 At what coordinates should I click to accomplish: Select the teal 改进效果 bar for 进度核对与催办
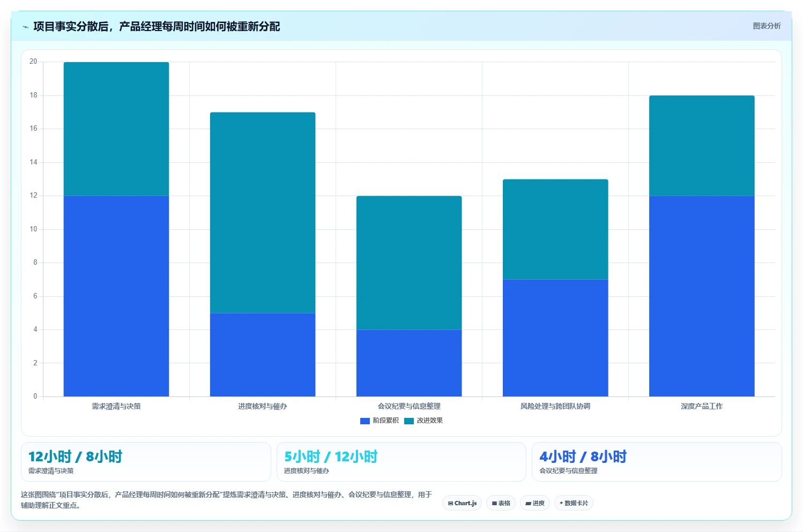click(263, 213)
